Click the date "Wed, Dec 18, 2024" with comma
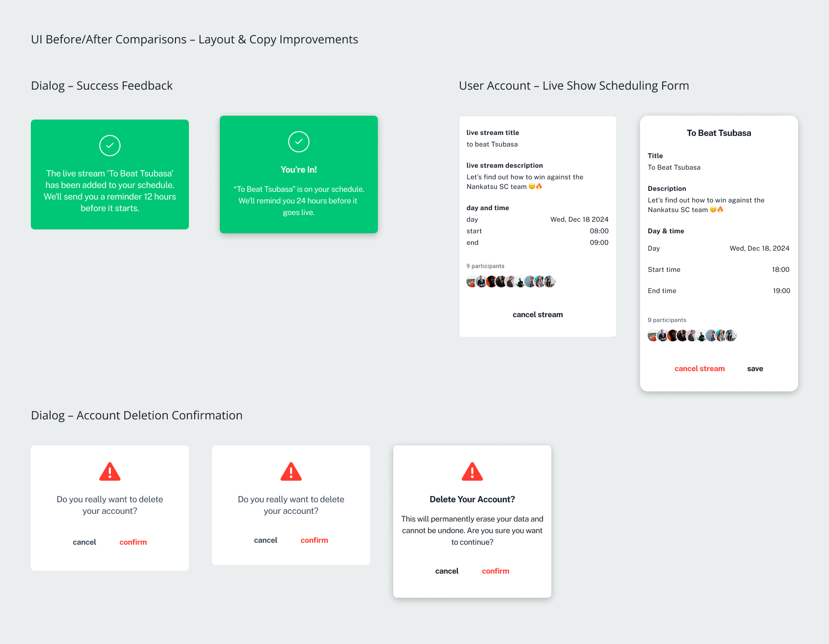 coord(759,248)
